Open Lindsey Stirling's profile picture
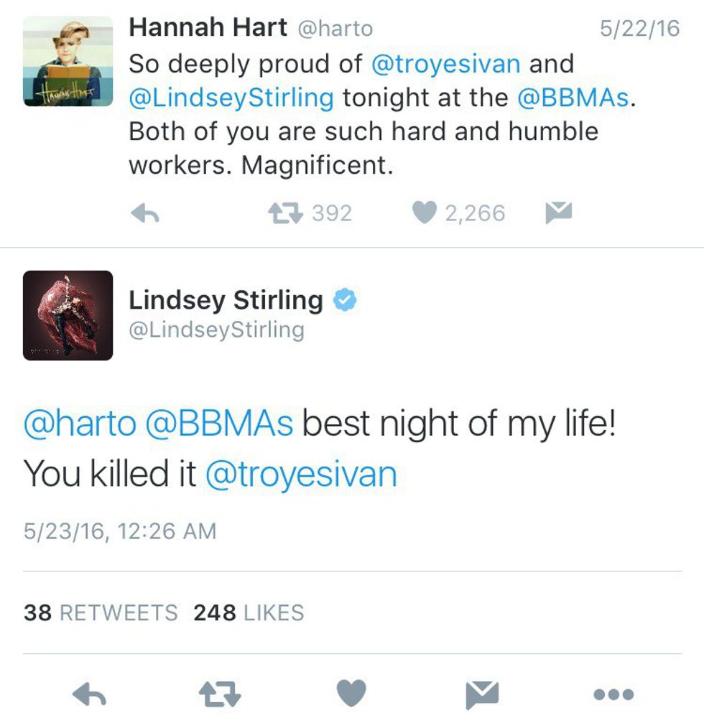 click(68, 316)
